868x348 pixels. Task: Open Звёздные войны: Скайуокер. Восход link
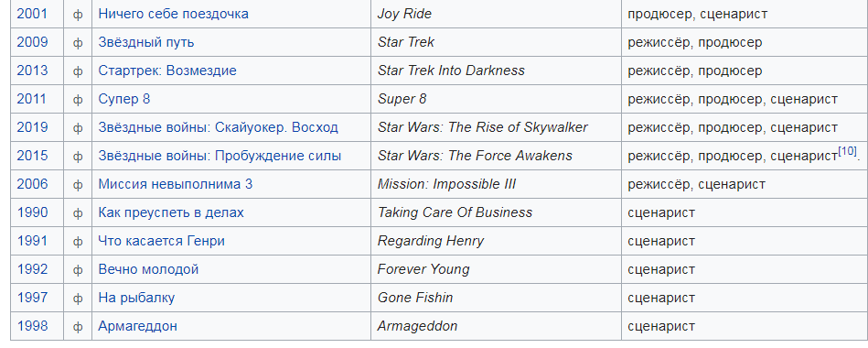tap(218, 127)
